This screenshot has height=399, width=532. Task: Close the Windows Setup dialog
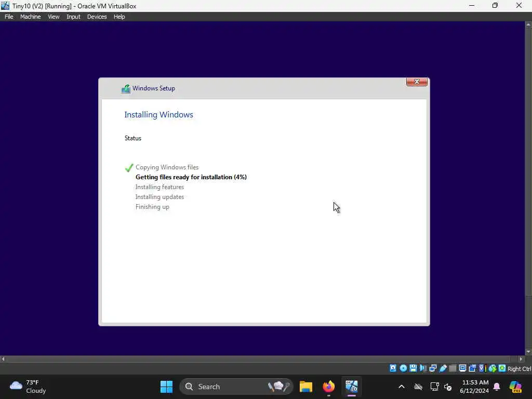(417, 82)
